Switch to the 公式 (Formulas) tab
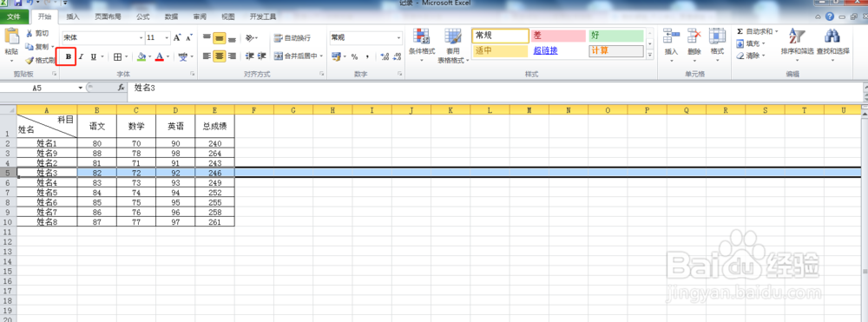The image size is (868, 322). [143, 16]
